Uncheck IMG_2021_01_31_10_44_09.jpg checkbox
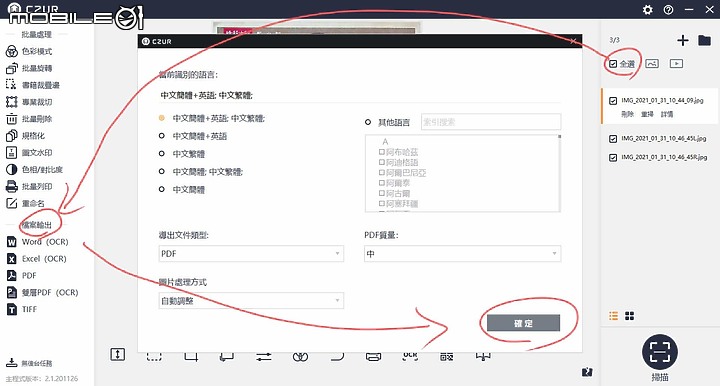Screen dimensions: 720x386 (613, 101)
